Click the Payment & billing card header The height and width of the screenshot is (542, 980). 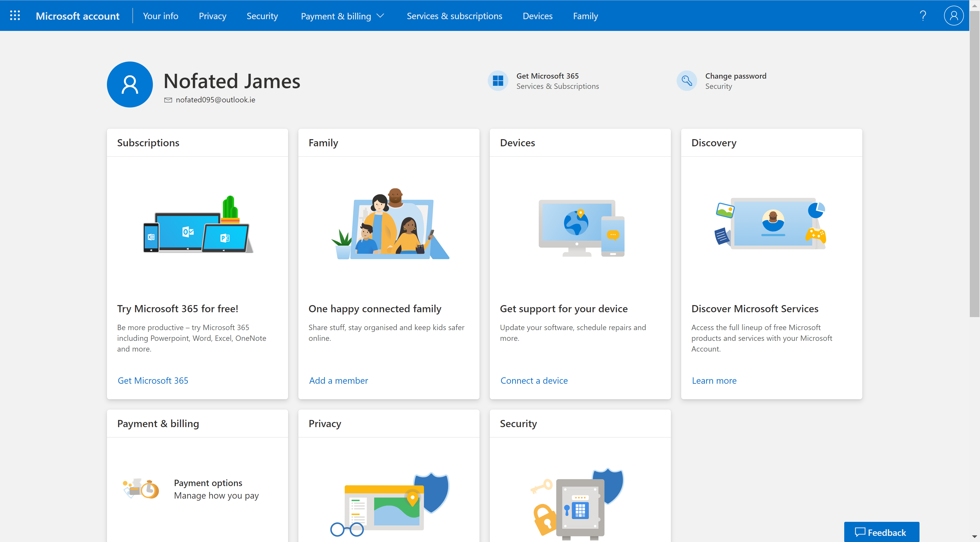tap(158, 424)
